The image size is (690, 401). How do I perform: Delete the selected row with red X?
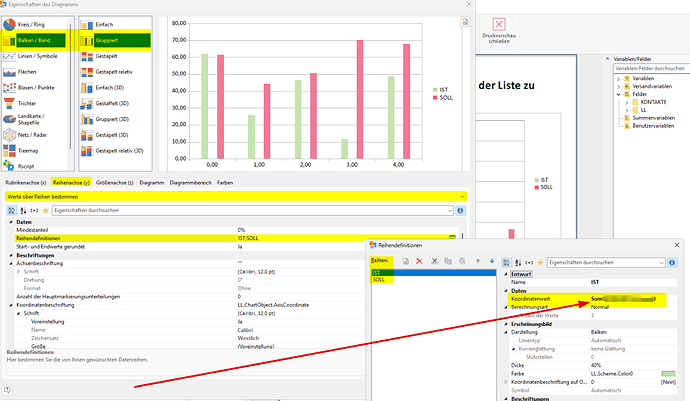(x=419, y=261)
